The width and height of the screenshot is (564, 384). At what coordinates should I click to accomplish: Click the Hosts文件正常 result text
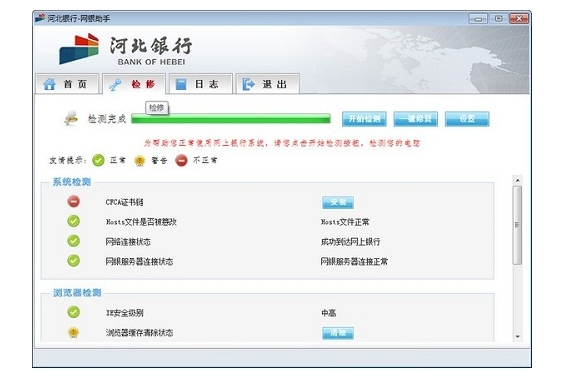point(345,222)
